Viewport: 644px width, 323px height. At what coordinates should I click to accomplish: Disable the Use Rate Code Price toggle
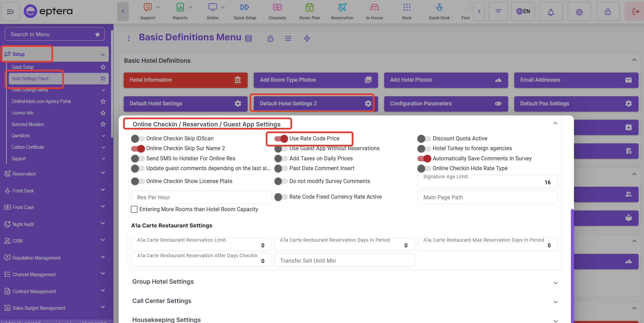coord(281,139)
